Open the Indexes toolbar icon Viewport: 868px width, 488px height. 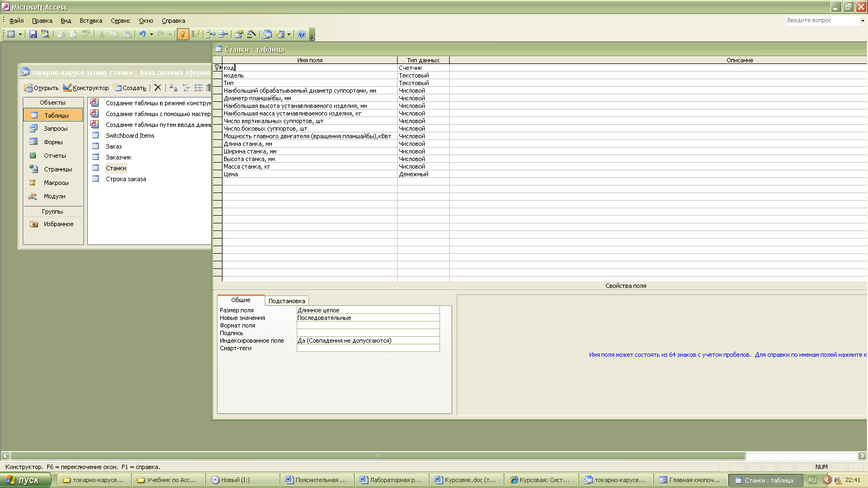(195, 34)
